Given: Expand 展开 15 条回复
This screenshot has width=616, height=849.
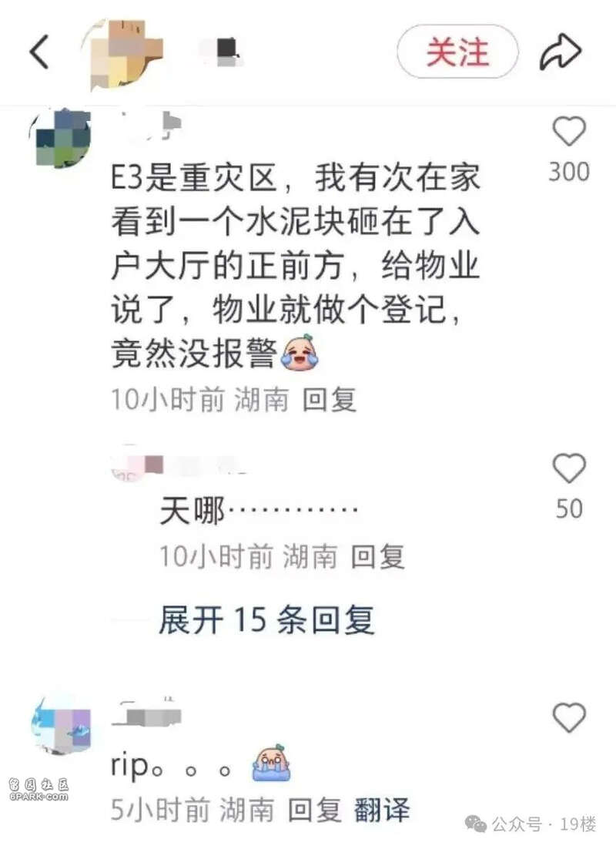Looking at the screenshot, I should [x=266, y=619].
